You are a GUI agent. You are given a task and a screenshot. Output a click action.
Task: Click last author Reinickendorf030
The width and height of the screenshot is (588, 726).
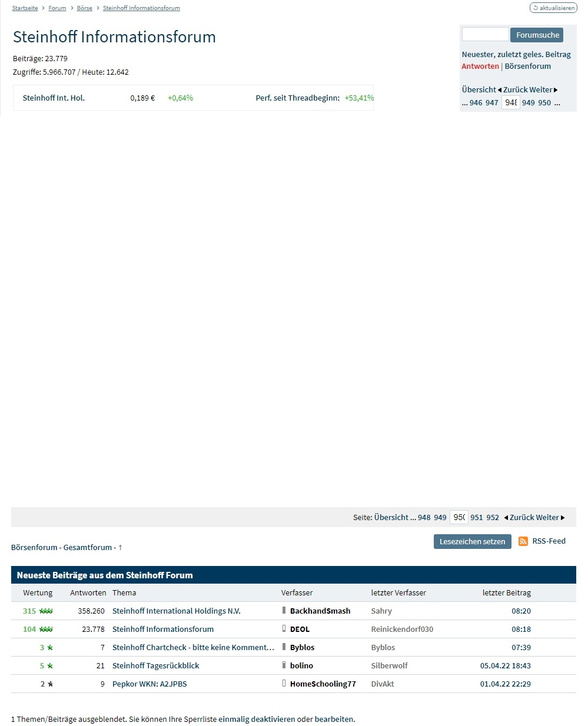[x=402, y=630]
